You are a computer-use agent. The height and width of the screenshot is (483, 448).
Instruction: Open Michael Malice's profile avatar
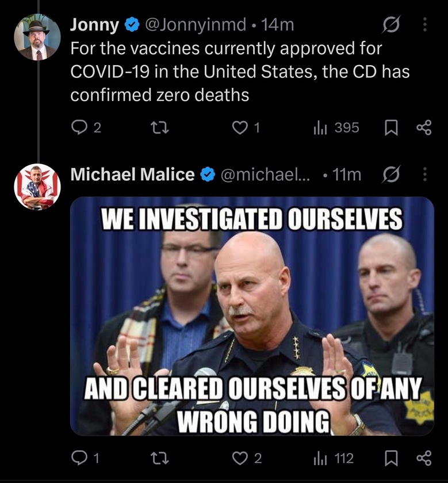(37, 187)
